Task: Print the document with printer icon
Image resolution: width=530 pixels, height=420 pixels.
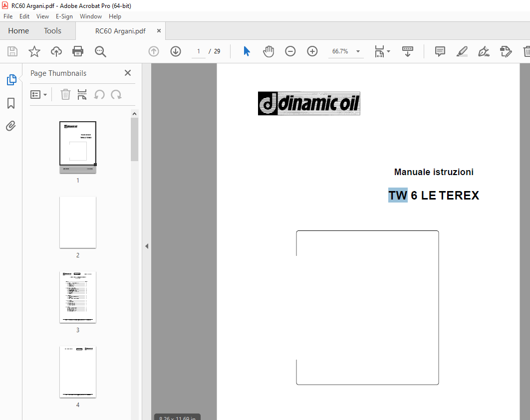Action: click(x=78, y=51)
